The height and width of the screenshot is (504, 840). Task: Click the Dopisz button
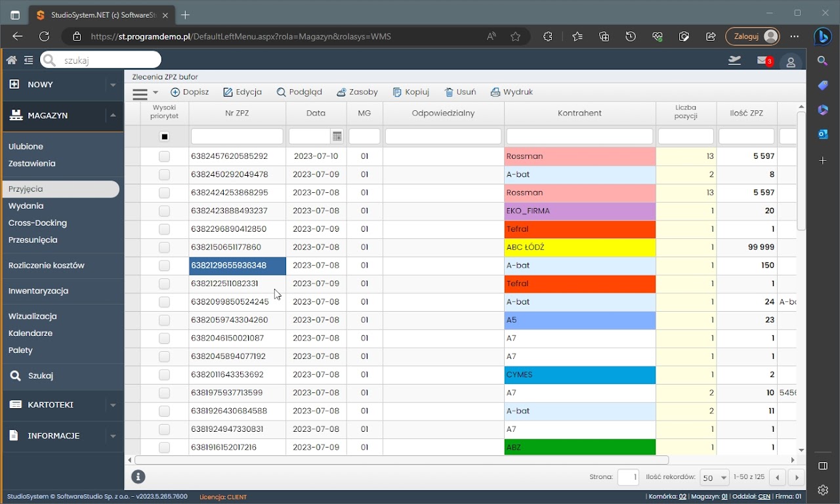pyautogui.click(x=190, y=93)
